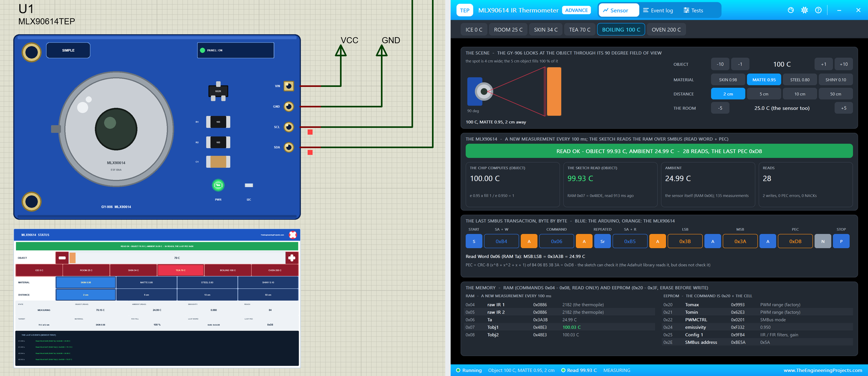
Task: Choose SKIN 34 C preset in thermometer window
Action: tap(545, 29)
